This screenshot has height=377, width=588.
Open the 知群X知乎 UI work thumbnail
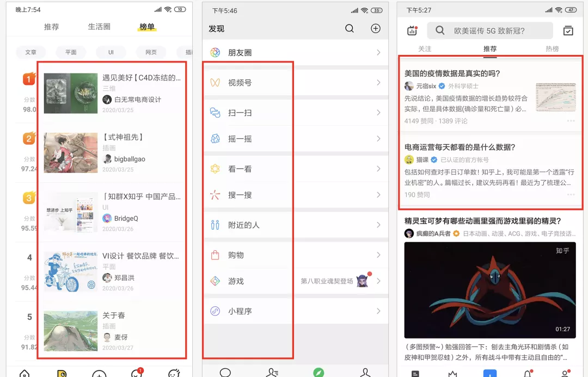(x=70, y=212)
